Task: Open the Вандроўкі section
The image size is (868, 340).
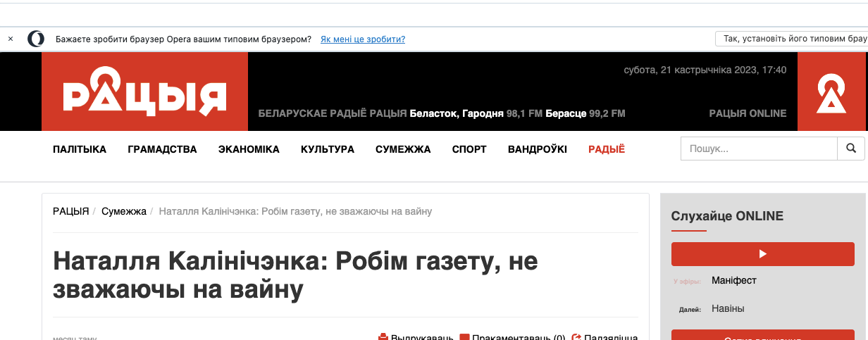Action: [x=538, y=149]
